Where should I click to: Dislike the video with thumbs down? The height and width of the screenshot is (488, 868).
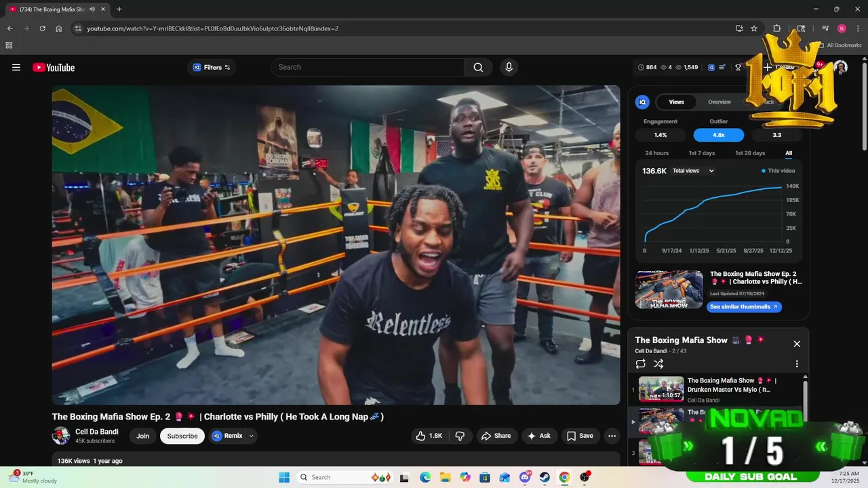[460, 436]
